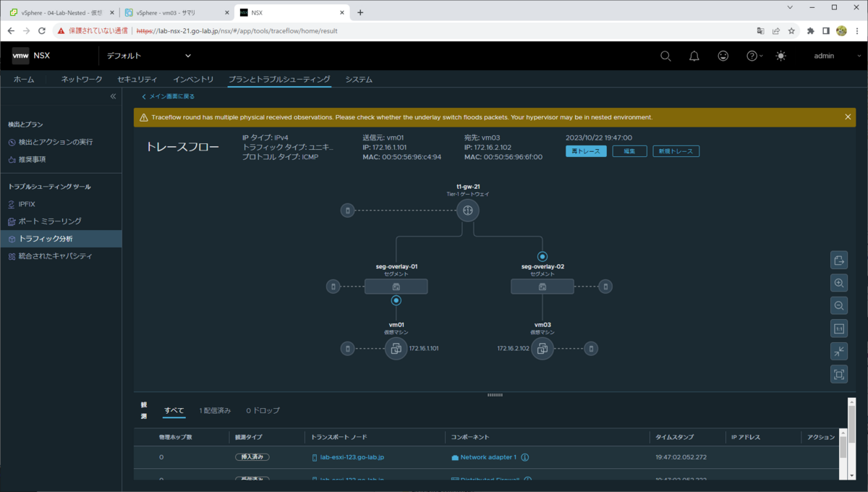The width and height of the screenshot is (868, 492).
Task: Go to the システム tab
Action: pyautogui.click(x=359, y=80)
